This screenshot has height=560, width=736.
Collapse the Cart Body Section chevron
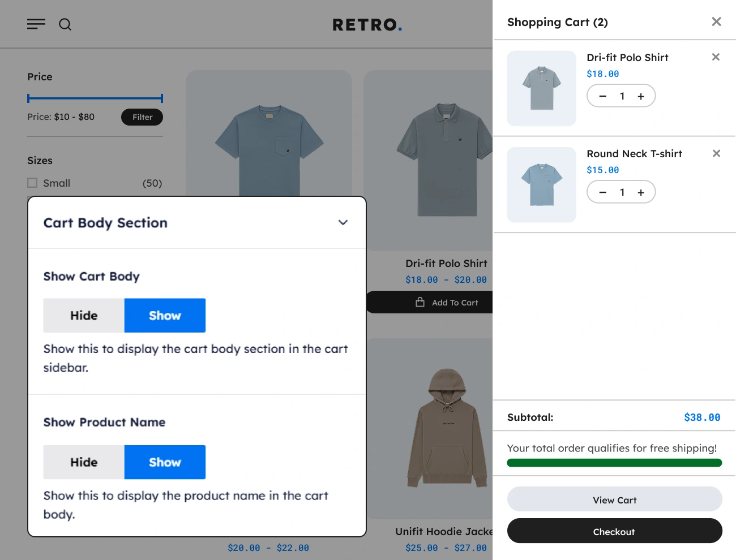tap(343, 222)
